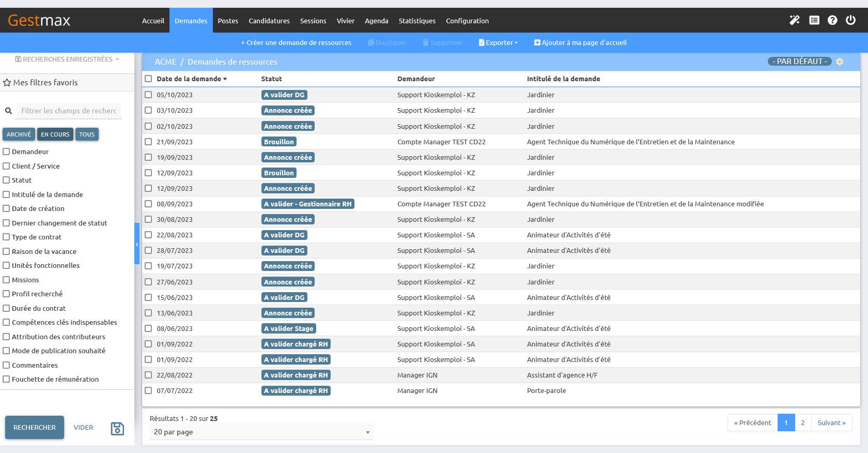Click the save search floppy disk icon
Image resolution: width=868 pixels, height=453 pixels.
(117, 428)
